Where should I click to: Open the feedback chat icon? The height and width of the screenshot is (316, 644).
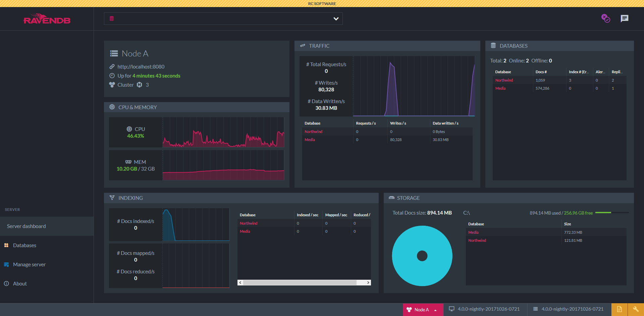tap(624, 18)
